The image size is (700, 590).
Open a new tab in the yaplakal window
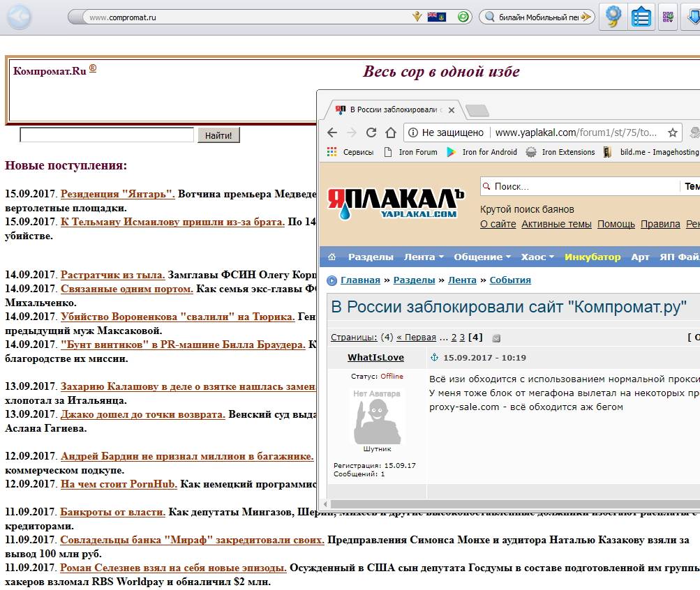[477, 110]
